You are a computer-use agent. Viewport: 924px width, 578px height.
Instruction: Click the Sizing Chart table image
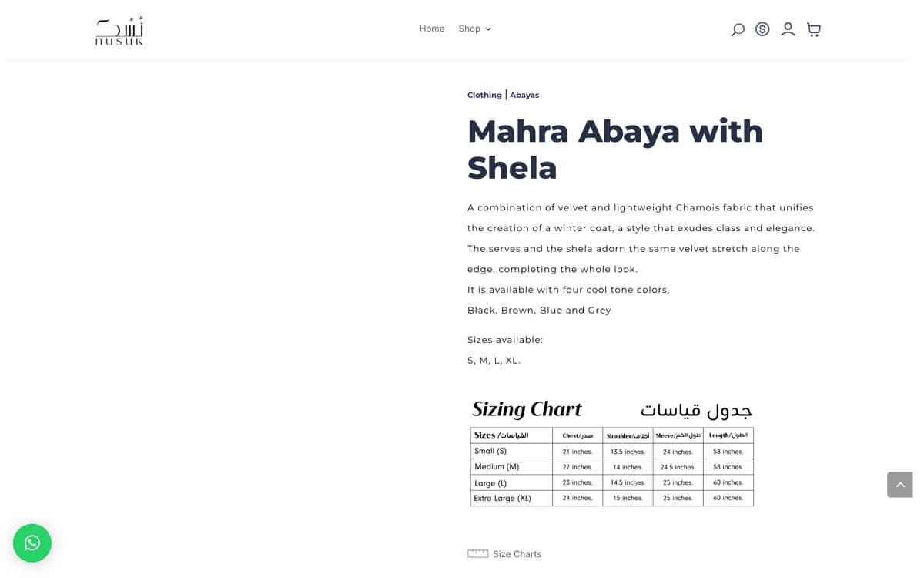click(x=612, y=452)
